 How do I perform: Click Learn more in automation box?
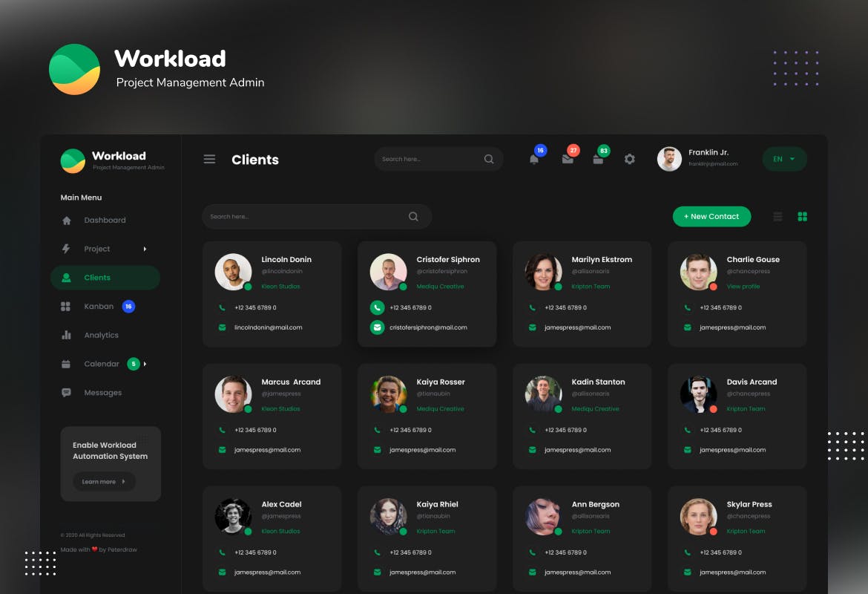pos(104,482)
